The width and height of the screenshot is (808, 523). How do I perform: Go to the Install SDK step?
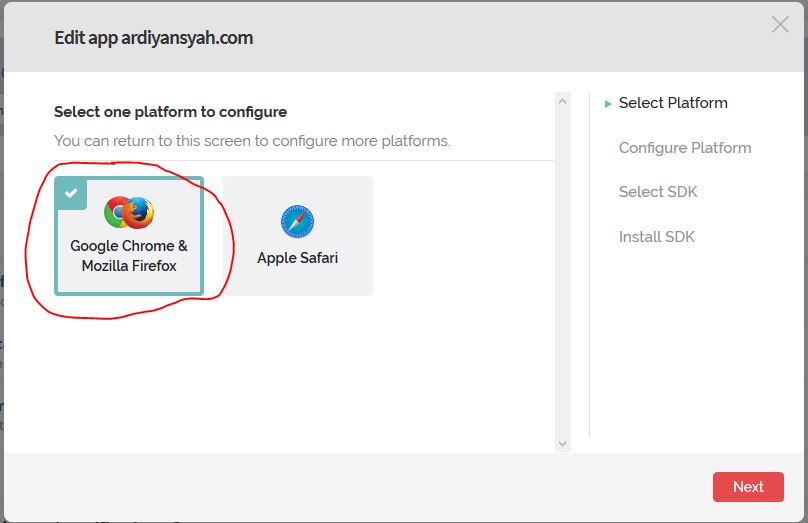pos(656,237)
